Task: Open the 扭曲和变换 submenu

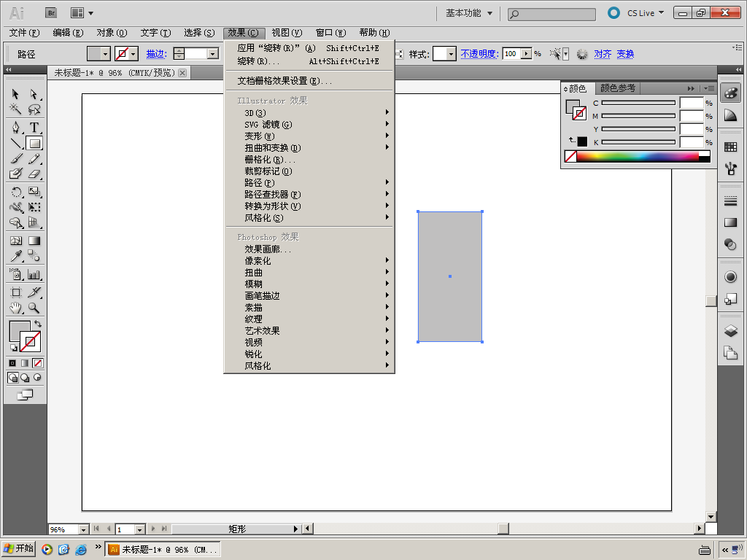Action: 309,147
